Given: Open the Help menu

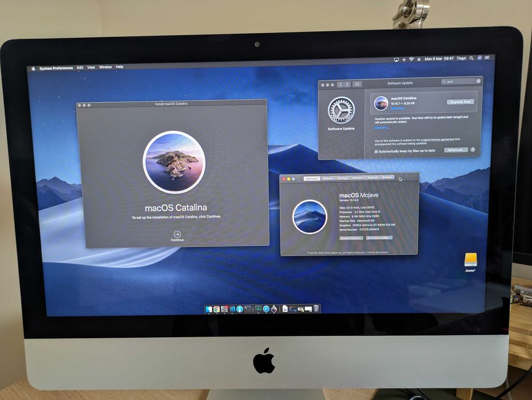Looking at the screenshot, I should (x=119, y=66).
